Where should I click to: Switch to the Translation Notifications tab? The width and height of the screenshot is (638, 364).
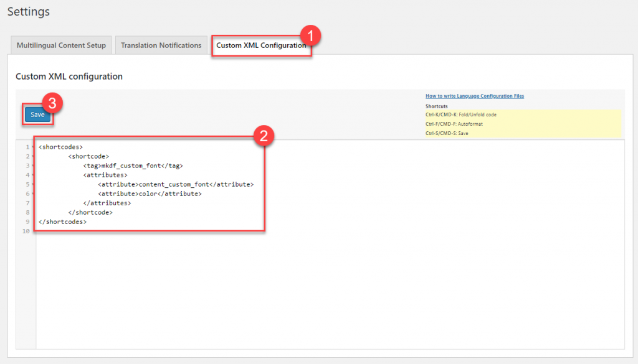[161, 45]
